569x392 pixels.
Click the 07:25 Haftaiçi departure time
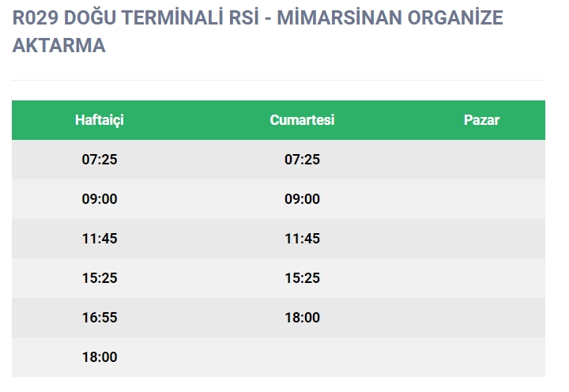100,160
